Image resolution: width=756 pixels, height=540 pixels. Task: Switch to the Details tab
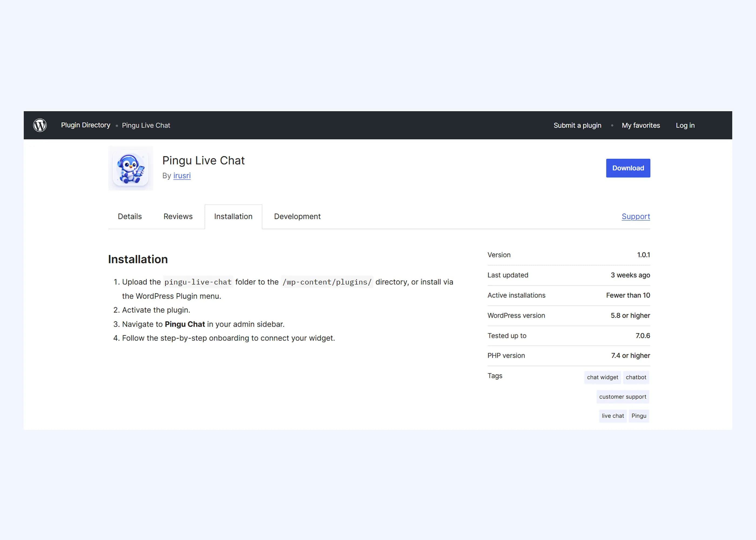(130, 217)
